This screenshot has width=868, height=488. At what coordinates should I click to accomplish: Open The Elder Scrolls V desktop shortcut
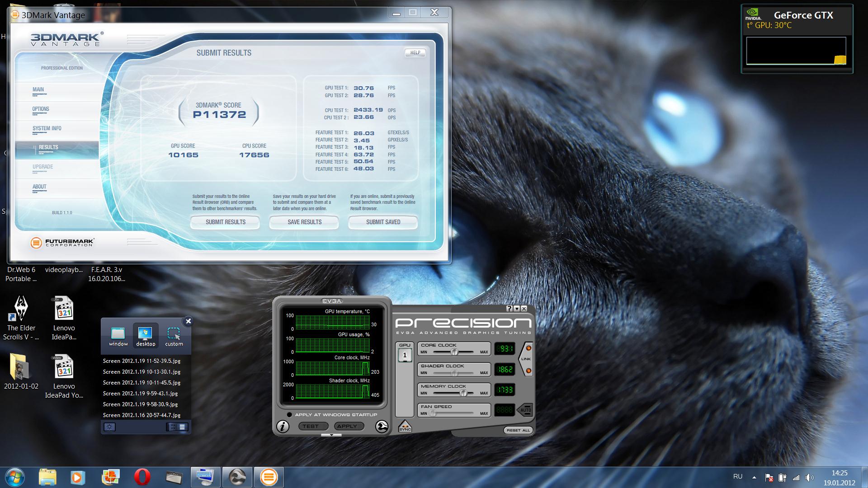(x=21, y=318)
